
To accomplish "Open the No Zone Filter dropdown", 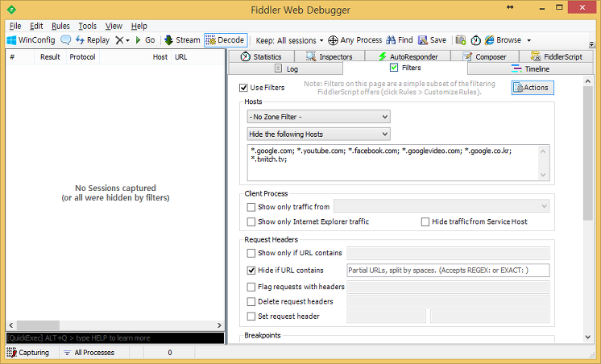I will (318, 117).
